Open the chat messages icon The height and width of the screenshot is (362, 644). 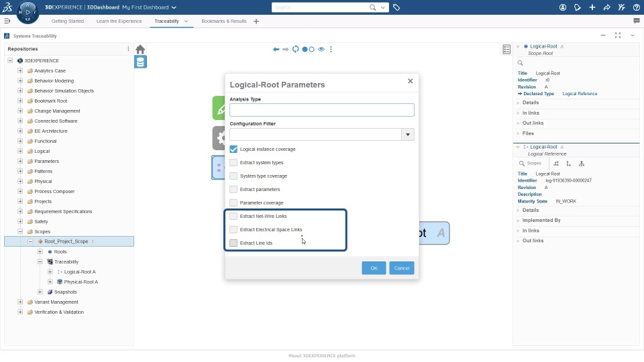[x=637, y=21]
